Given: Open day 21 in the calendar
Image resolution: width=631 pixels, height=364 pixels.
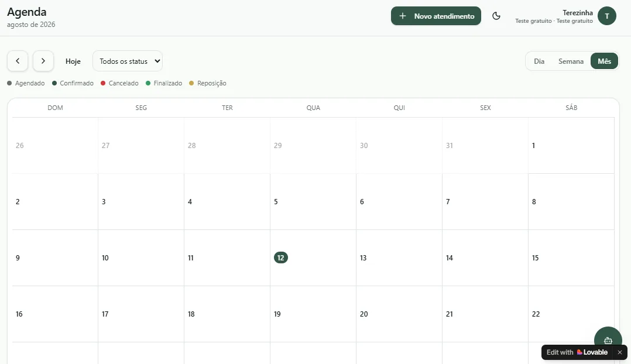Looking at the screenshot, I should tap(450, 314).
